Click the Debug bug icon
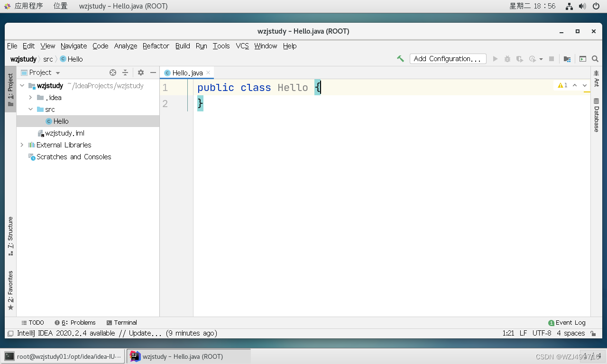 [507, 59]
